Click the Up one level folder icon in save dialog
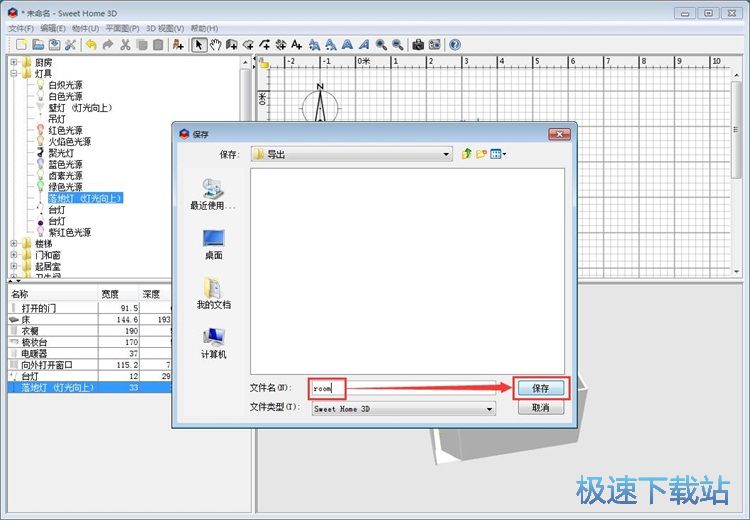The height and width of the screenshot is (520, 750). (466, 154)
